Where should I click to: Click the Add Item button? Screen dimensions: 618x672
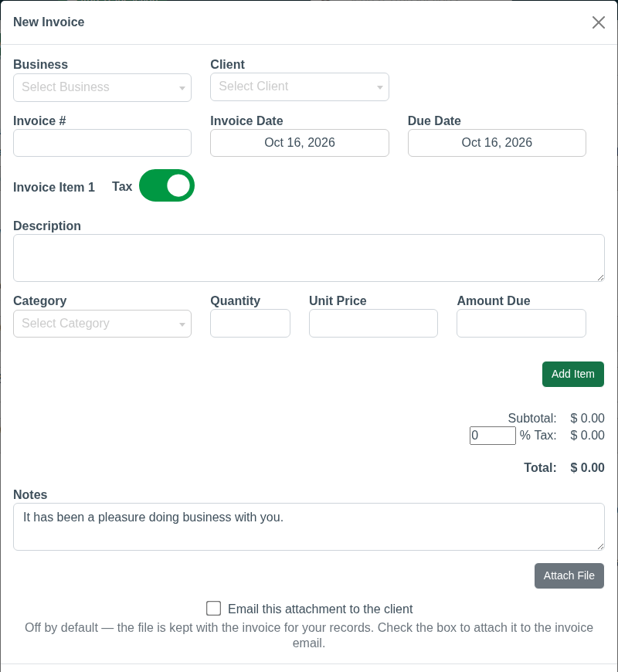(x=573, y=374)
